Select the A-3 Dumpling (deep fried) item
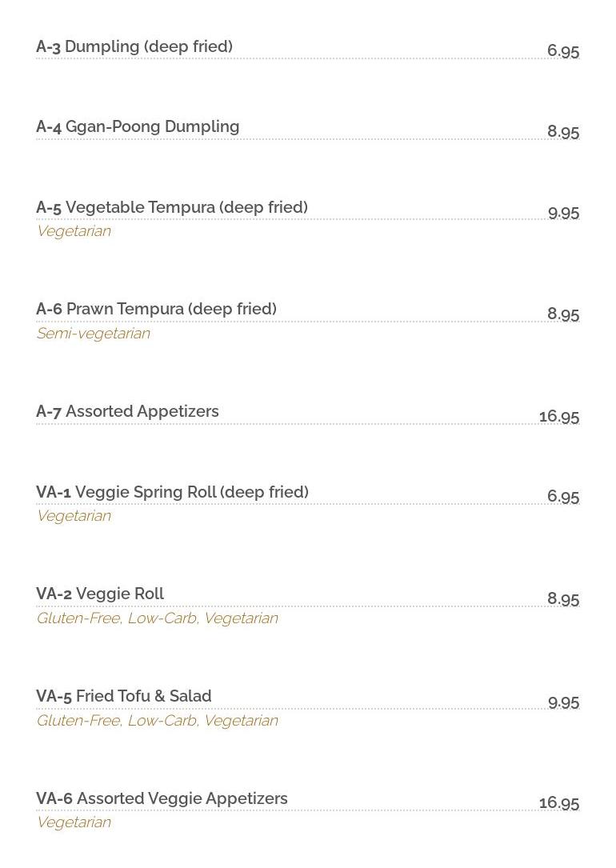This screenshot has height=868, width=616. [134, 47]
